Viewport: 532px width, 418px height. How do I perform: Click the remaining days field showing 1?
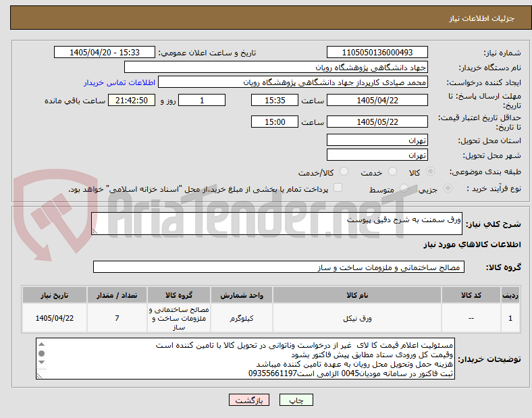(x=202, y=100)
